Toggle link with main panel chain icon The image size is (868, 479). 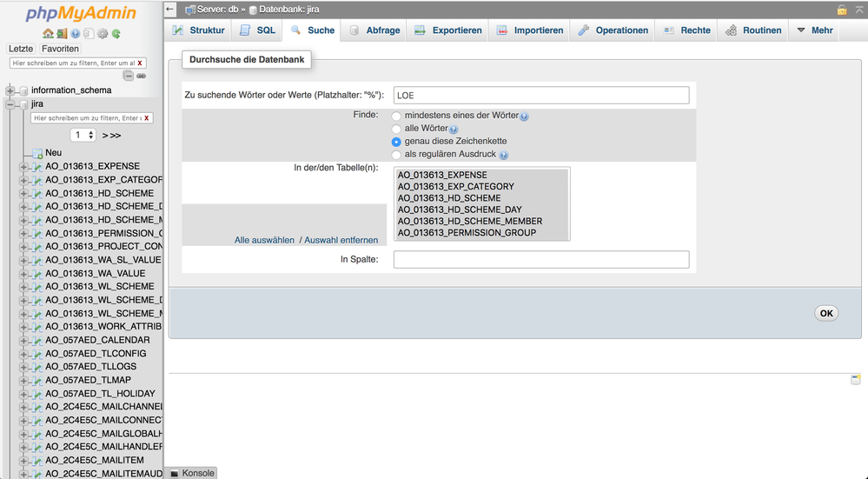point(142,76)
